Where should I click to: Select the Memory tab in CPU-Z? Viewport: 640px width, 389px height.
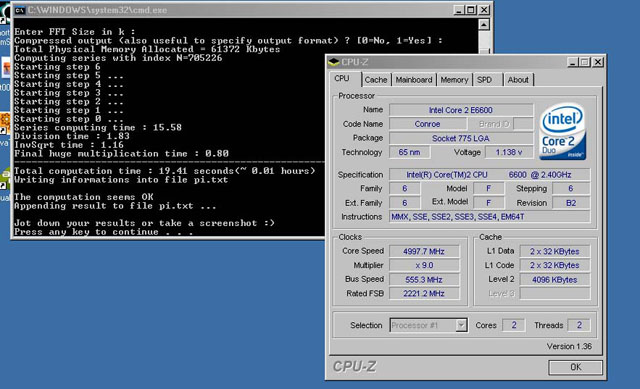point(454,80)
